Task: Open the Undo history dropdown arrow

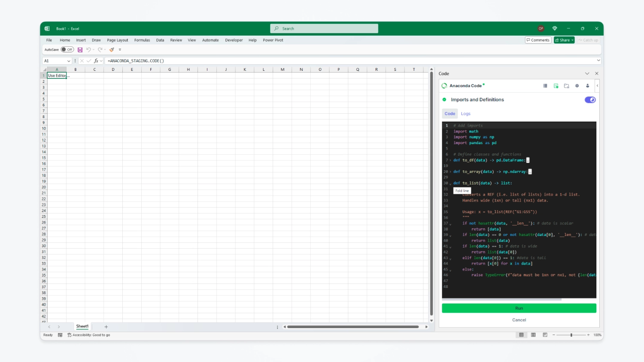Action: tap(94, 50)
